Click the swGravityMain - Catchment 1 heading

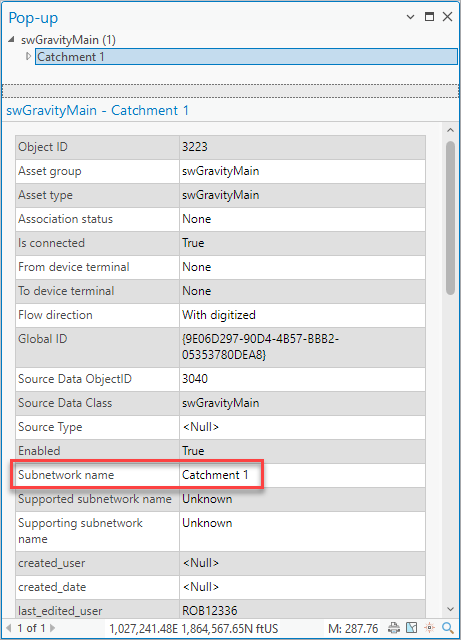click(x=98, y=111)
